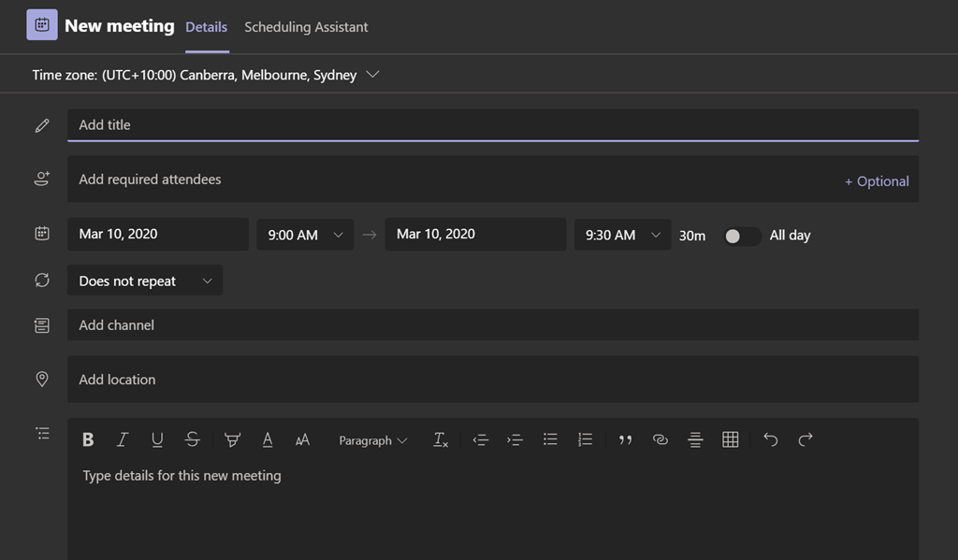Open the Does not repeat dropdown
This screenshot has height=560, width=958.
coord(145,280)
